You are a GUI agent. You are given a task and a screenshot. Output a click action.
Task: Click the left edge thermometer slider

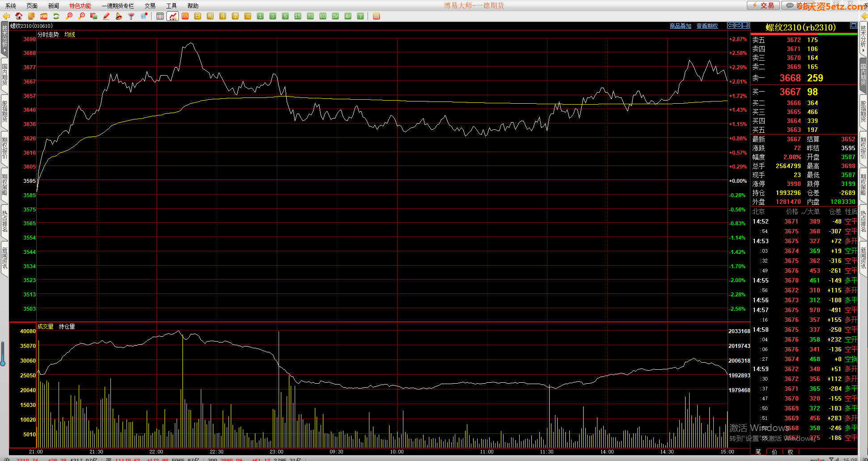[x=3, y=354]
